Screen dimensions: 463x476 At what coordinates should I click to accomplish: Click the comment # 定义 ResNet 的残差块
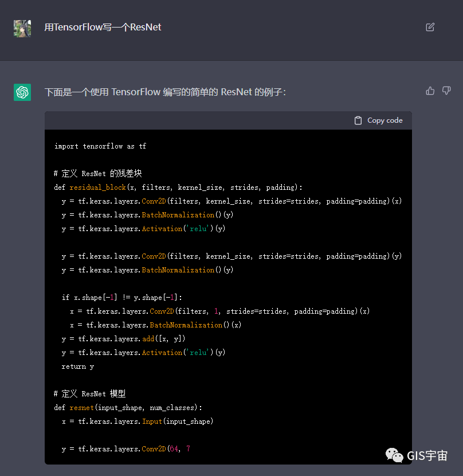97,174
